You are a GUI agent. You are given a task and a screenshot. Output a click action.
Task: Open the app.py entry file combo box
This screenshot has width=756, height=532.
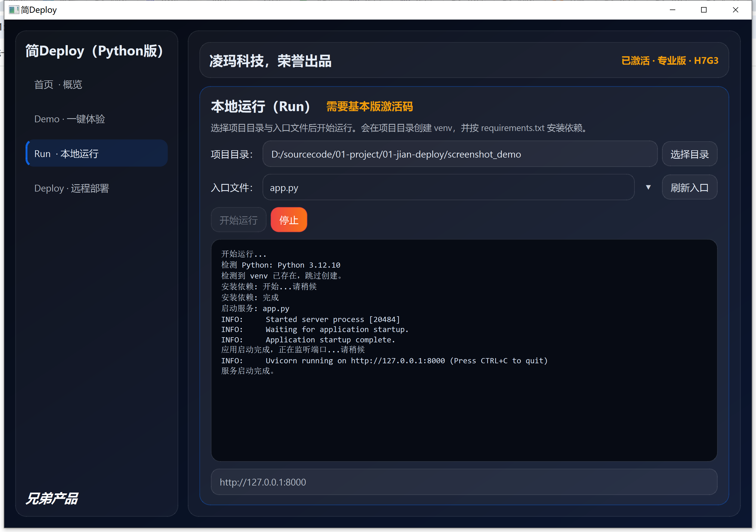pyautogui.click(x=448, y=187)
